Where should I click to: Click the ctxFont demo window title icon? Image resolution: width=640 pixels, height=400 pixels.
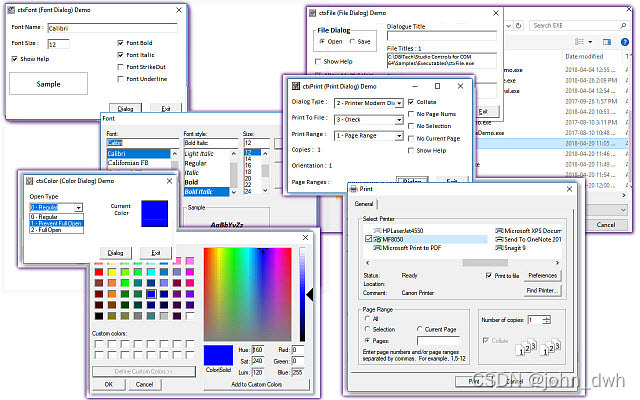(x=11, y=10)
